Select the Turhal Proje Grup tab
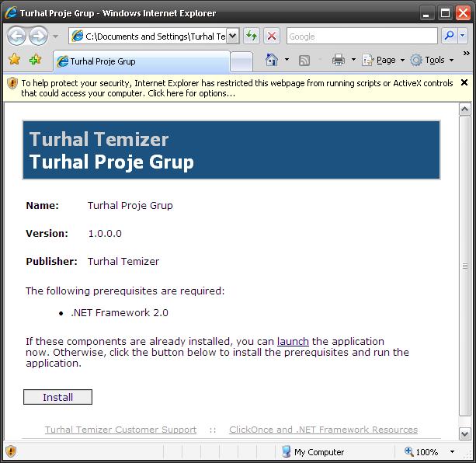Screen dimensions: 476x463 click(x=141, y=61)
